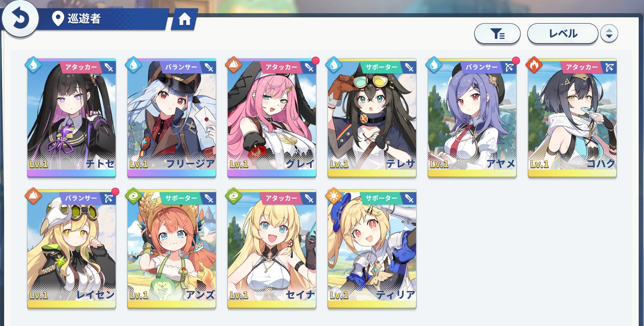Pick the アンズ character card
This screenshot has height=326, width=644.
172,249
